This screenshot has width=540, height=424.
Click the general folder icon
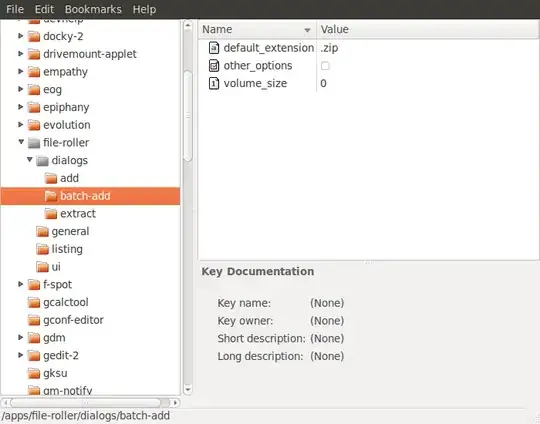42,231
